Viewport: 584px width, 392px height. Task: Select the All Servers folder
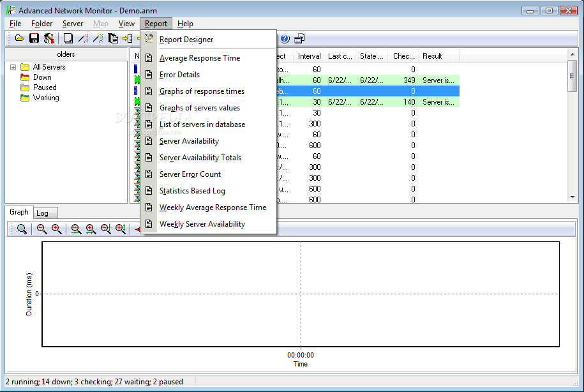[x=49, y=67]
